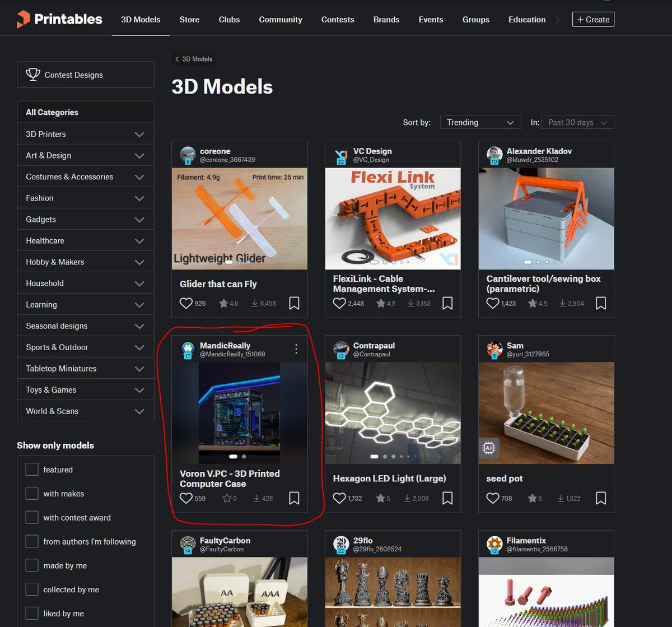Viewport: 672px width, 627px height.
Task: Expand the 3D Printers category
Action: tap(139, 134)
